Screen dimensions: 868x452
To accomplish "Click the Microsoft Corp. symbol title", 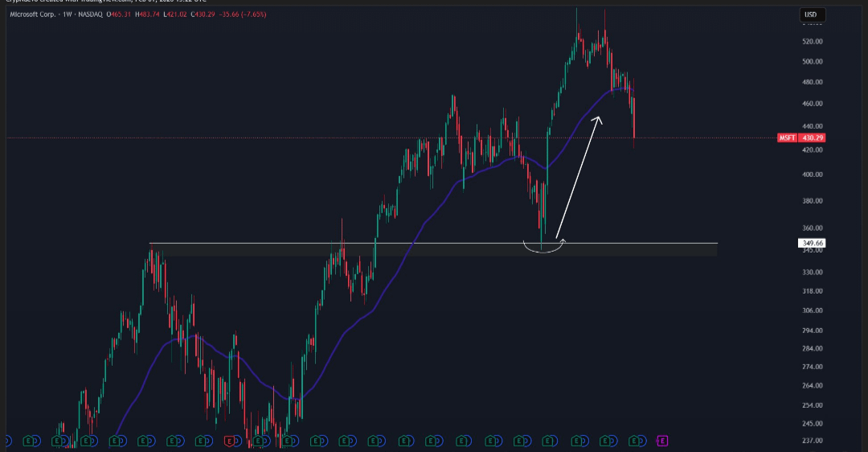I will (x=33, y=14).
